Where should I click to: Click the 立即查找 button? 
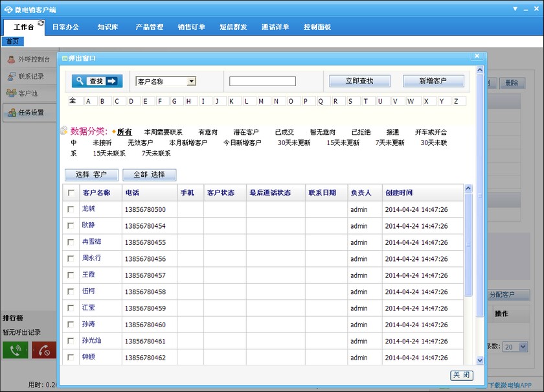[359, 81]
